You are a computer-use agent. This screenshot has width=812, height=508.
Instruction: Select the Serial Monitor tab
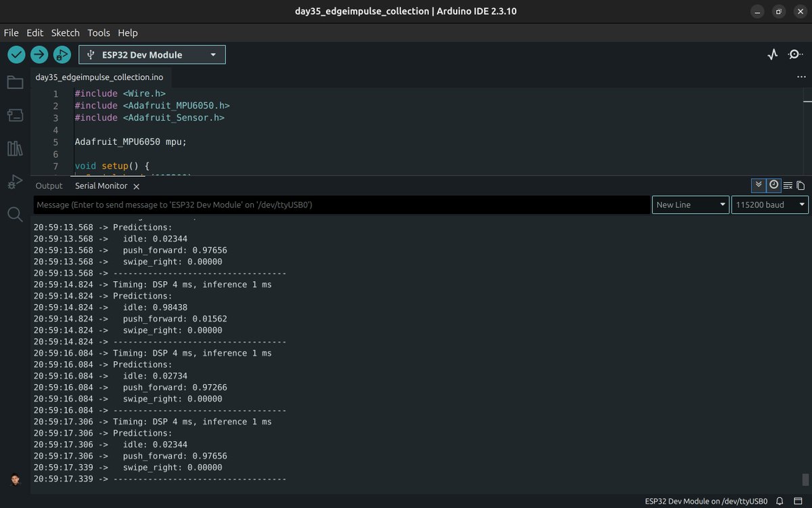(x=101, y=186)
